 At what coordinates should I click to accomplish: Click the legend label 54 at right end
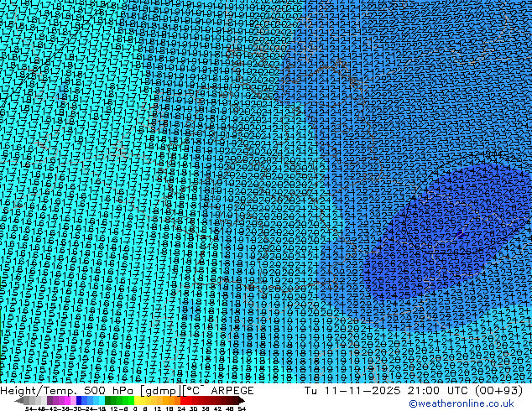pyautogui.click(x=242, y=408)
